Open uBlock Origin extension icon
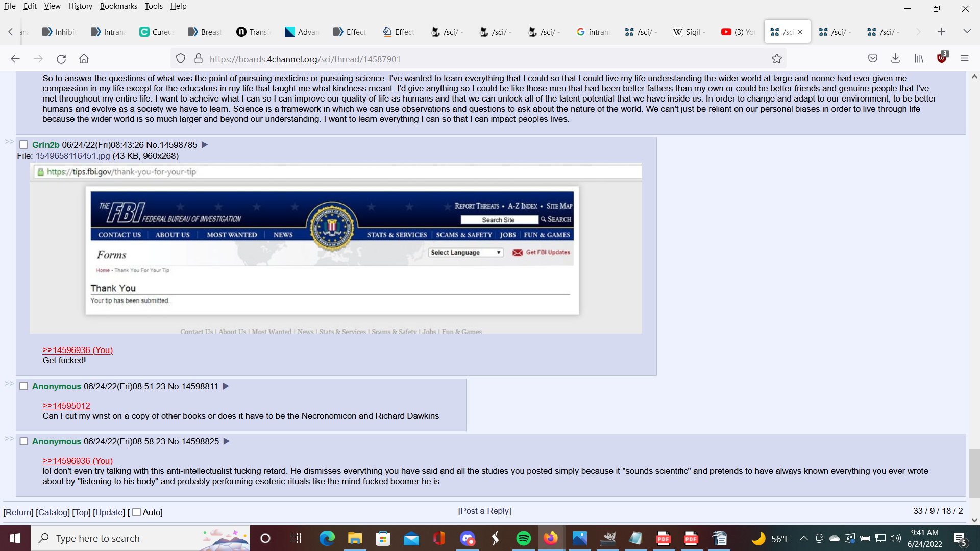The width and height of the screenshot is (980, 551). (x=942, y=58)
